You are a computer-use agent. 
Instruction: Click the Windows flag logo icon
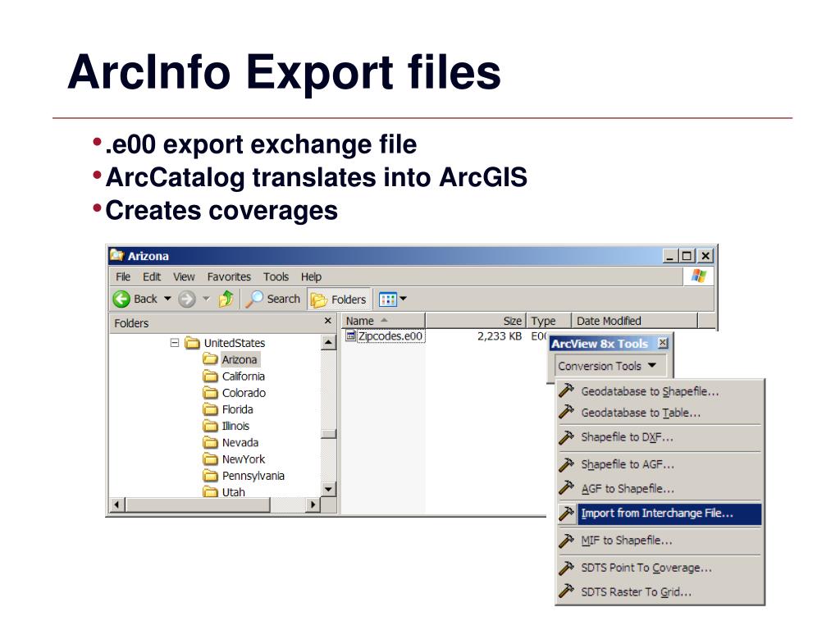(699, 276)
